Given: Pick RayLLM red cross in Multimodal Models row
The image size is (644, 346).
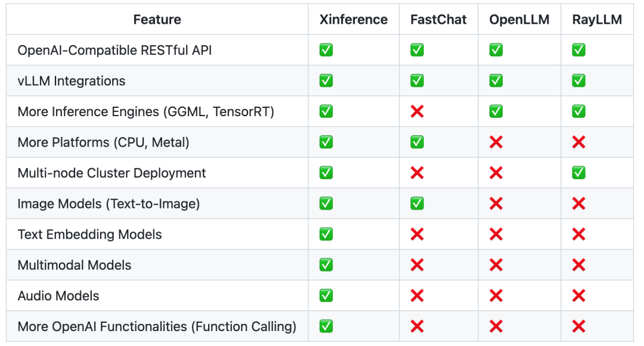Looking at the screenshot, I should 578,265.
